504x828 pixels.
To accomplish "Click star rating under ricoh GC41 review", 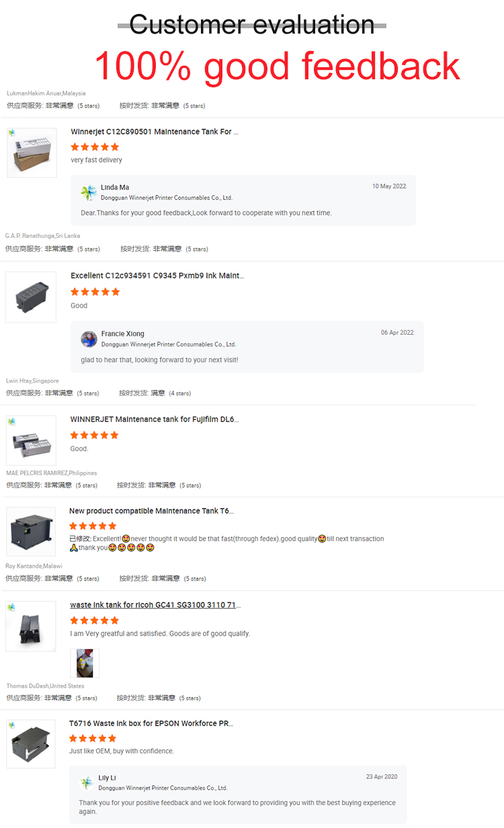I will (x=94, y=620).
